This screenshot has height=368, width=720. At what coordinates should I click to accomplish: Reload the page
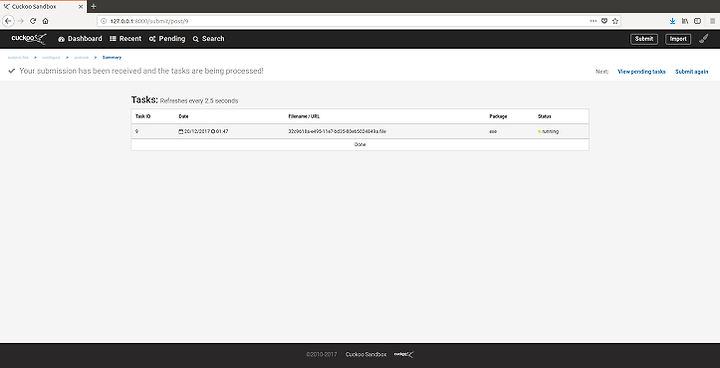[x=33, y=21]
